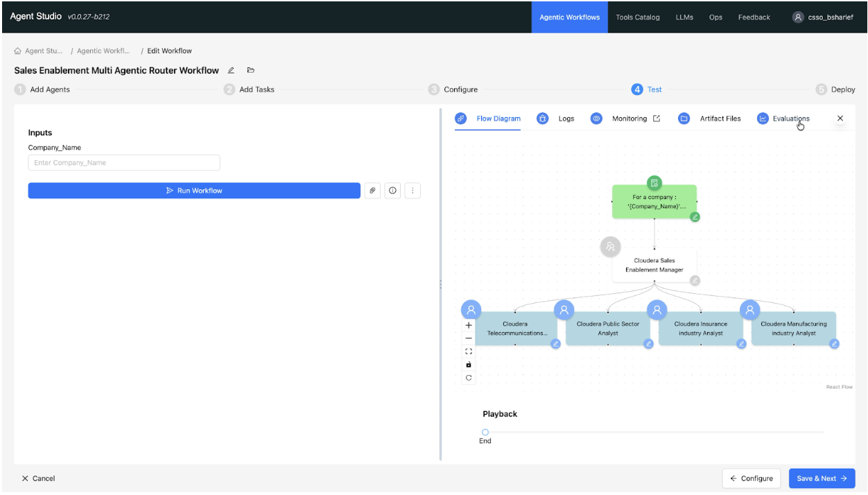Select the Cloudera Sales Enablement Manager node
This screenshot has width=868, height=495.
(654, 266)
